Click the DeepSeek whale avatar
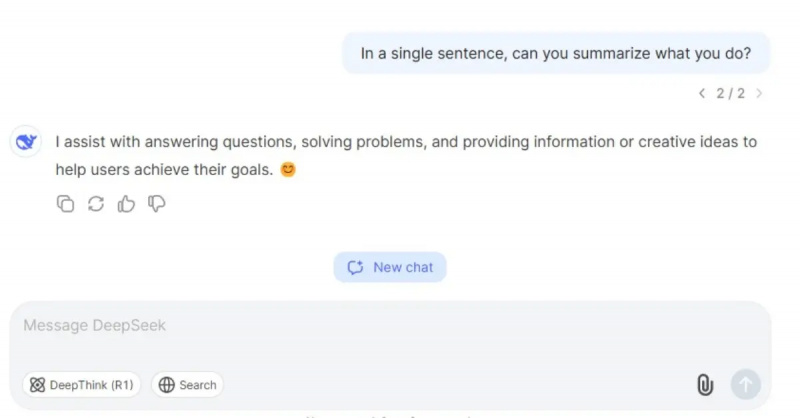Viewport: 800px width, 418px height. pos(26,141)
